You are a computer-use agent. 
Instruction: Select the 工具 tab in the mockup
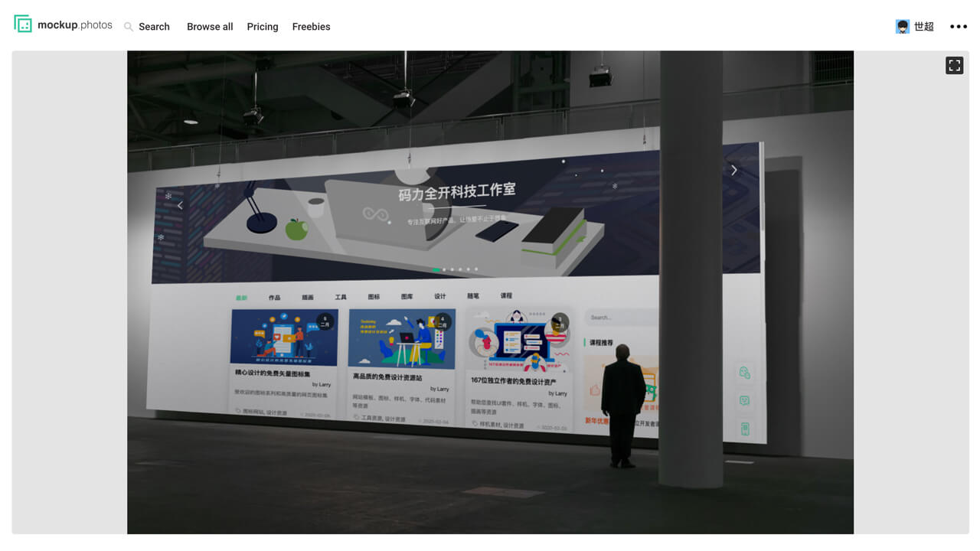(x=341, y=297)
